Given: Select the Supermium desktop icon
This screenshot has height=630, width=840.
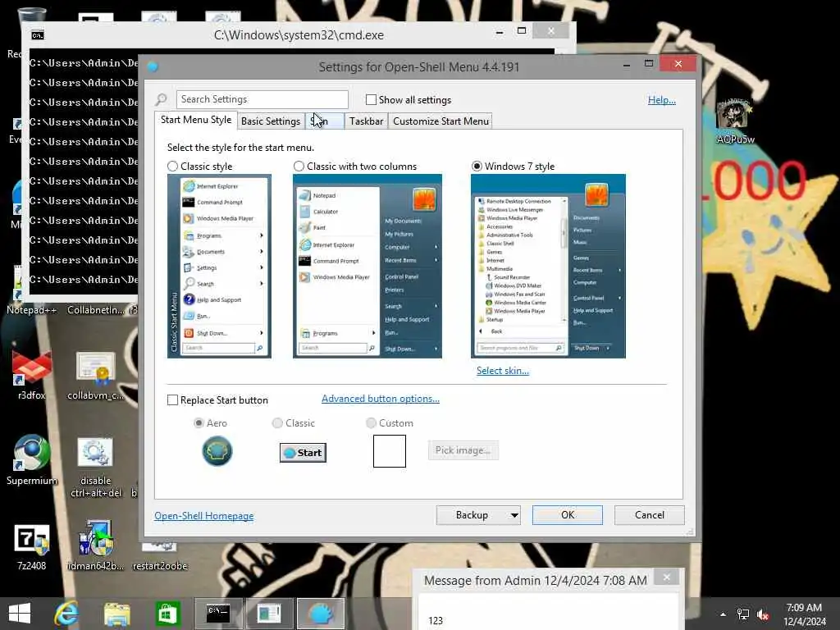Looking at the screenshot, I should tap(32, 459).
